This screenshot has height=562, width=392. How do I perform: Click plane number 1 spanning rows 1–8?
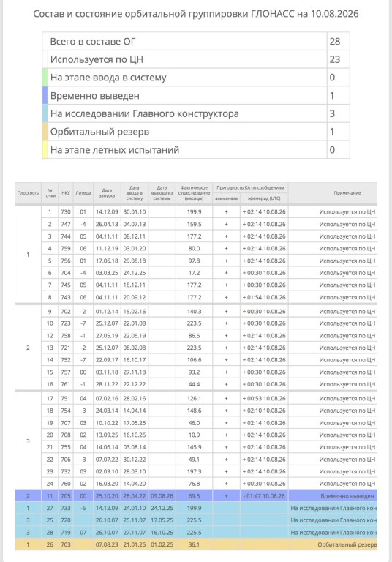point(28,255)
